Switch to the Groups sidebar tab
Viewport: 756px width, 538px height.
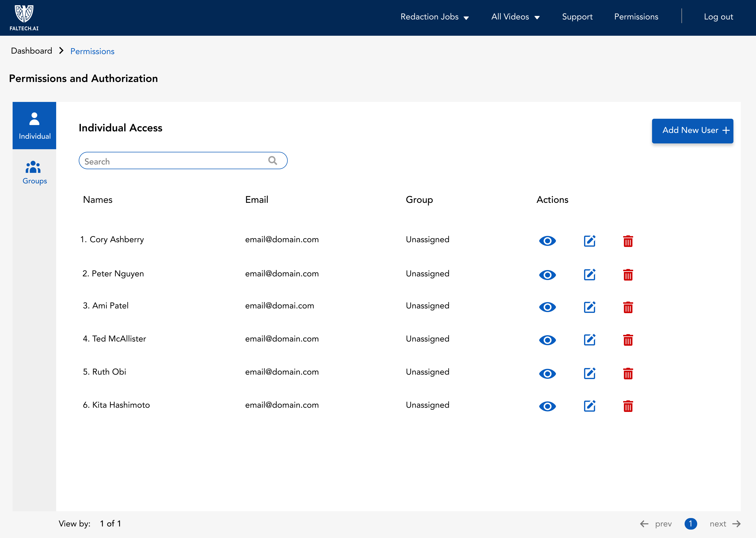pos(34,173)
